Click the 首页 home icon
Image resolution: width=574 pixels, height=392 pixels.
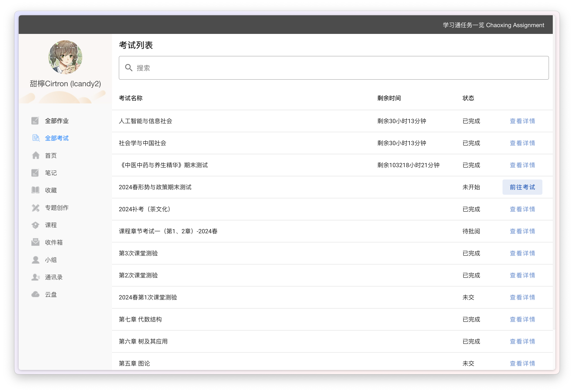pos(36,155)
